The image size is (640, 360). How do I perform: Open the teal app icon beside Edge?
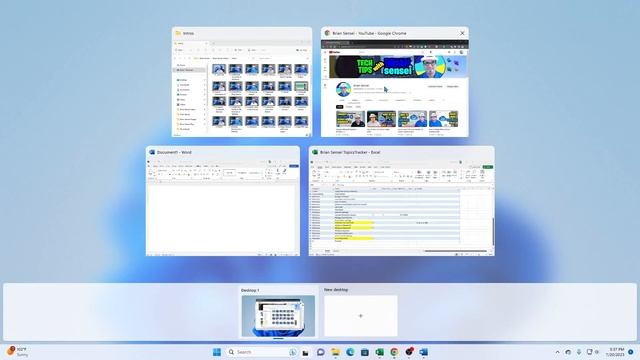coord(364,352)
